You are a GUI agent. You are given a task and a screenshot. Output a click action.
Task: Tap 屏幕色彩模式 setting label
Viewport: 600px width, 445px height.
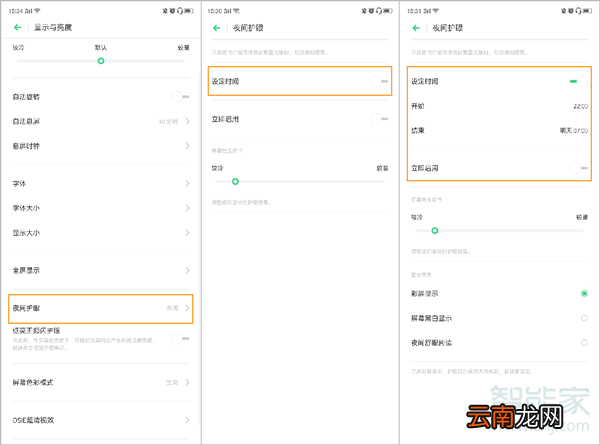click(x=33, y=382)
